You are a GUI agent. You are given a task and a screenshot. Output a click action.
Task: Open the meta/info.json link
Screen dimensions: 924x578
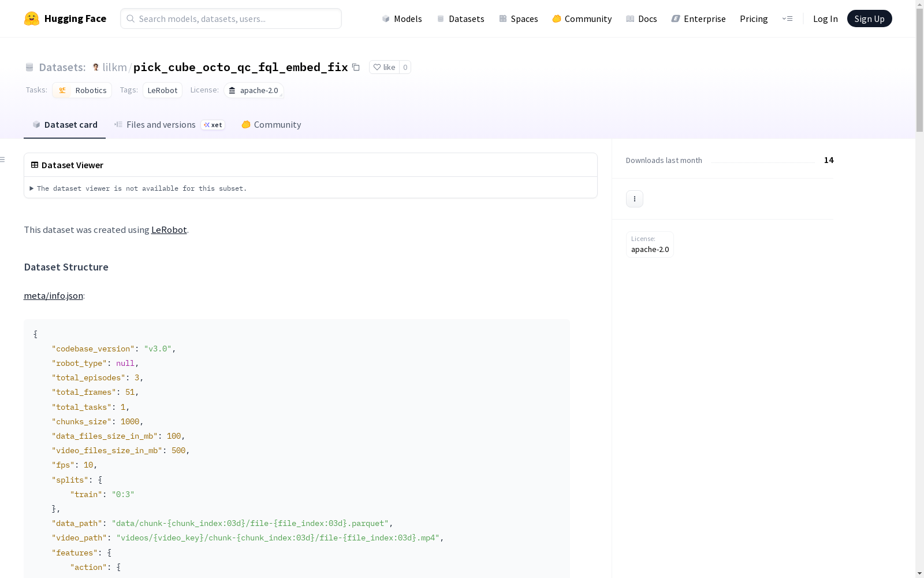tap(53, 295)
